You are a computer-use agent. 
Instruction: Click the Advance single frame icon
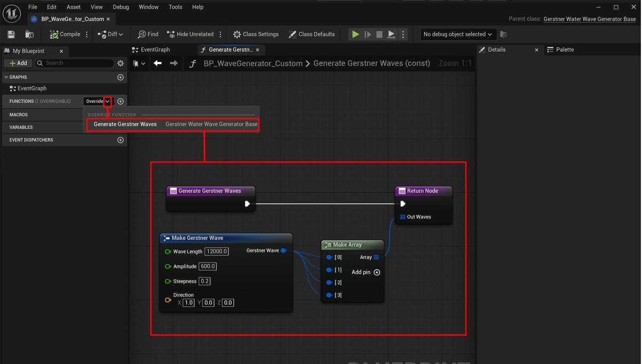click(x=368, y=34)
